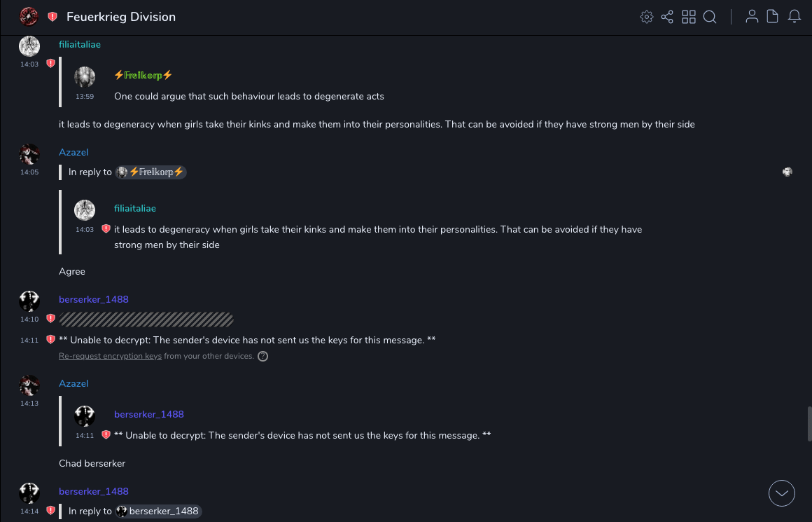Screen dimensions: 812x522
Task: Click the search magnifier icon in header
Action: [710, 17]
